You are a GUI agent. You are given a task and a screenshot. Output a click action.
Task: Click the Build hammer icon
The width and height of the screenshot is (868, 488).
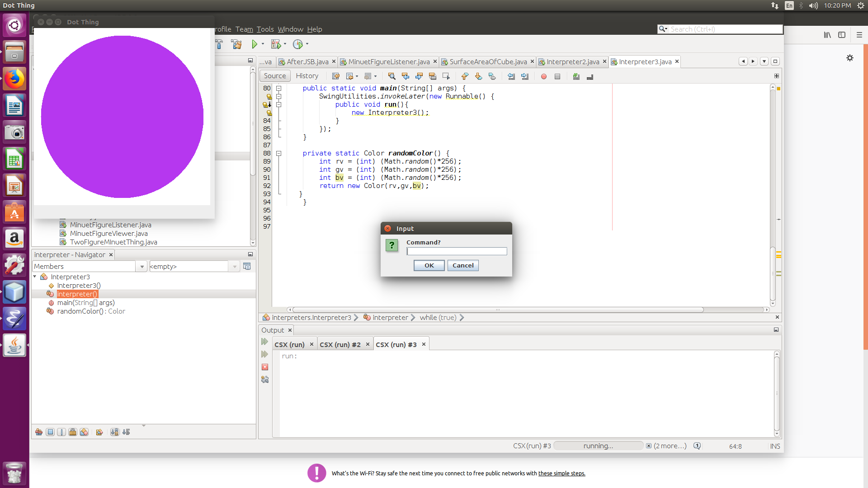pos(219,44)
